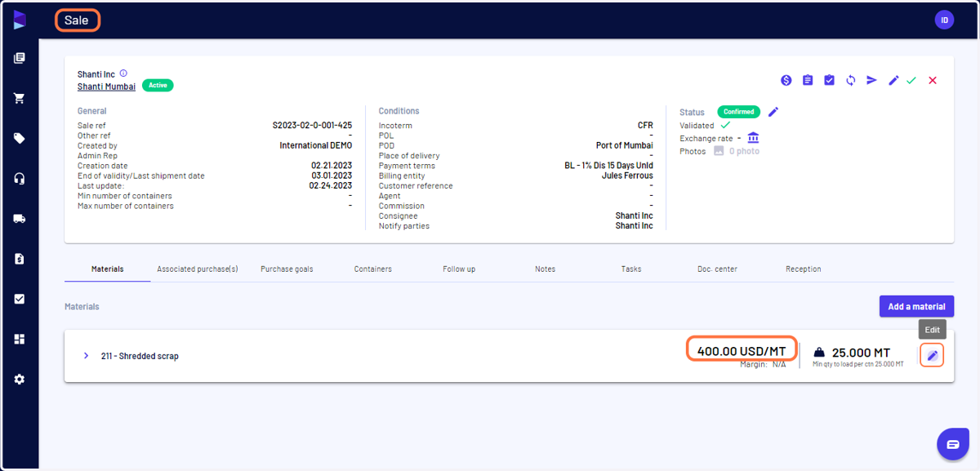
Task: Open the invoice dollar sidebar icon
Action: (x=20, y=259)
